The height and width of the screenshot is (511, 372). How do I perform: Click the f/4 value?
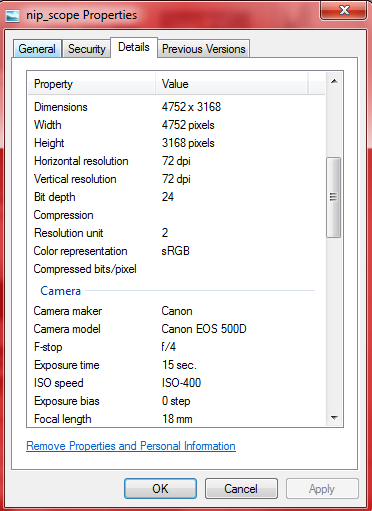[x=168, y=347]
